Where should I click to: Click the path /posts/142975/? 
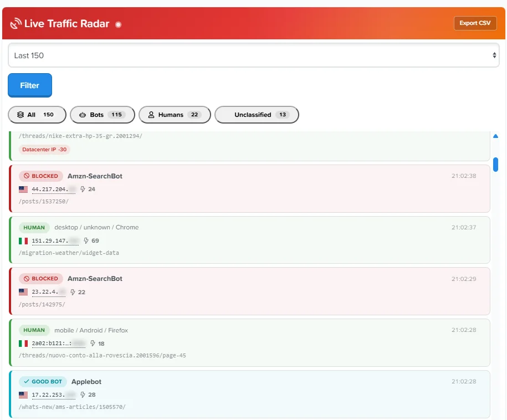[42, 304]
